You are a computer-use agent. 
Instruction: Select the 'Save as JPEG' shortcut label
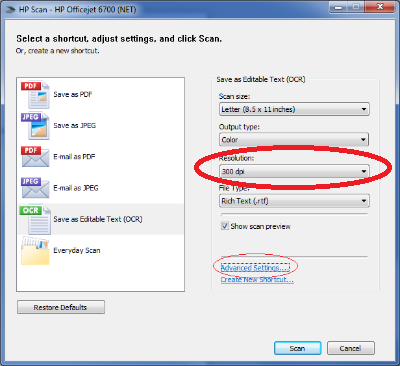click(x=75, y=126)
